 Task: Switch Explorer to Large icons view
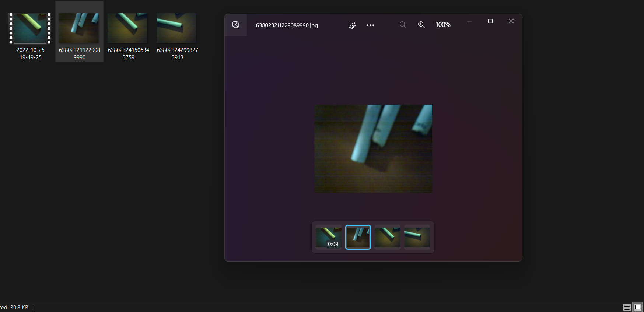[638, 307]
